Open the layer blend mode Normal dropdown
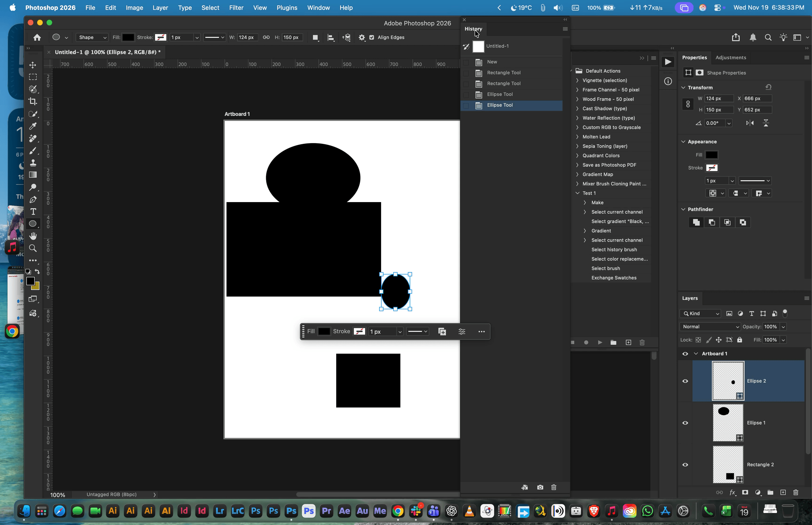The height and width of the screenshot is (525, 812). (710, 326)
